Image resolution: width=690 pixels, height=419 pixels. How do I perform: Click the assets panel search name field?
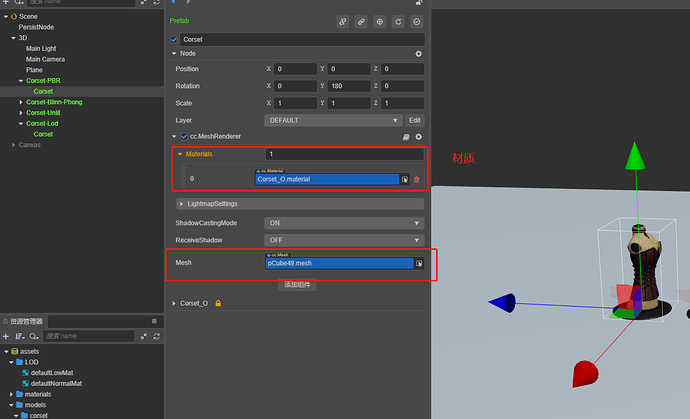coord(88,336)
